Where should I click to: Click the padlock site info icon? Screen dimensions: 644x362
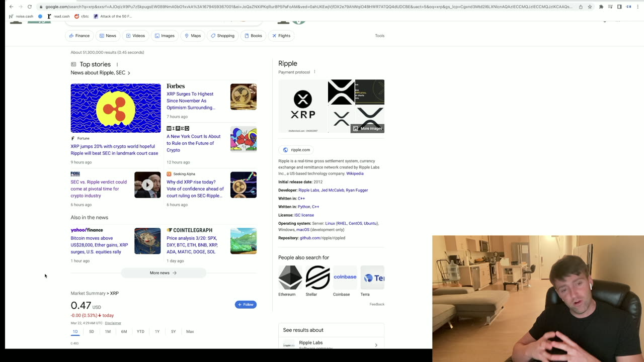click(x=41, y=7)
